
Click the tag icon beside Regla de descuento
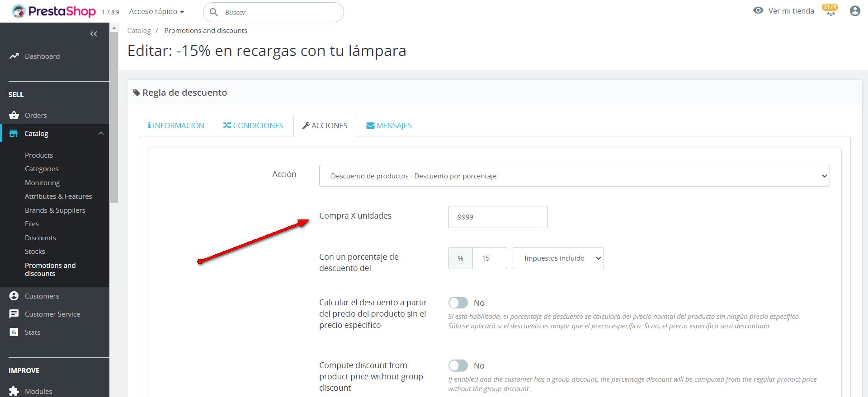coord(137,93)
